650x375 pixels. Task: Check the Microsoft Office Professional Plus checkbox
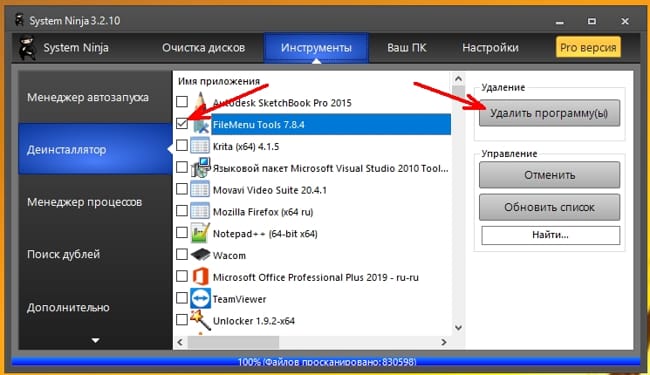point(182,276)
